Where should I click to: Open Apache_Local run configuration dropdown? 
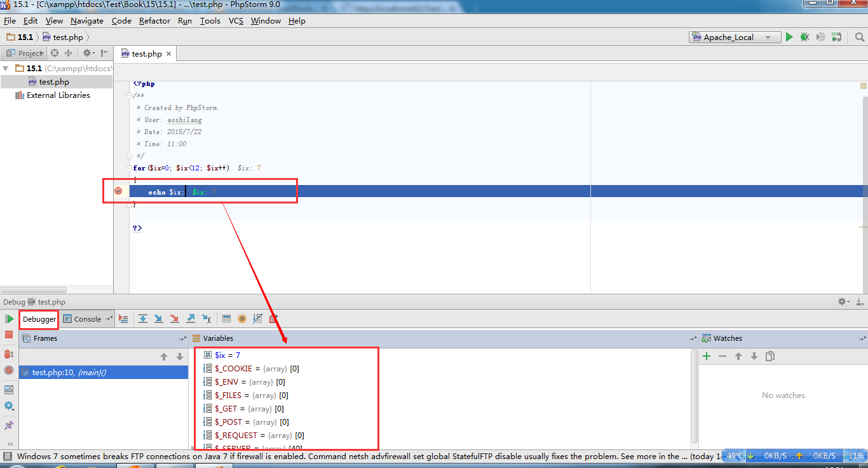pos(735,38)
